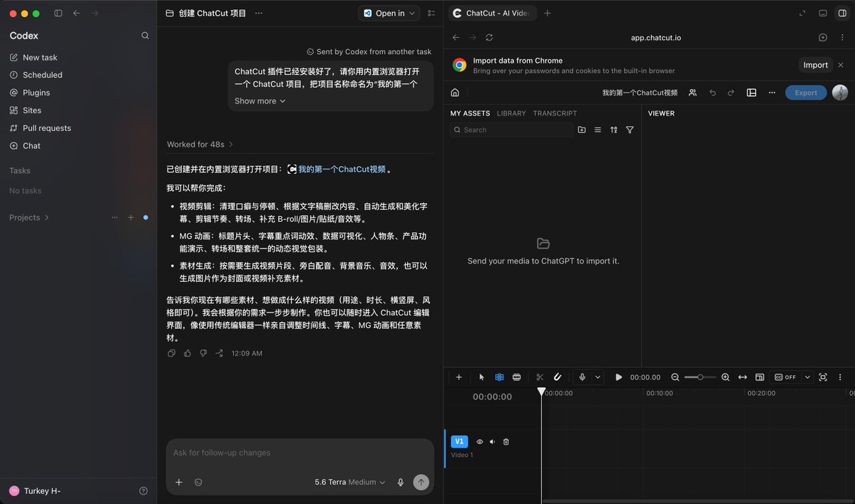Toggle the CC OFF captions button

785,377
